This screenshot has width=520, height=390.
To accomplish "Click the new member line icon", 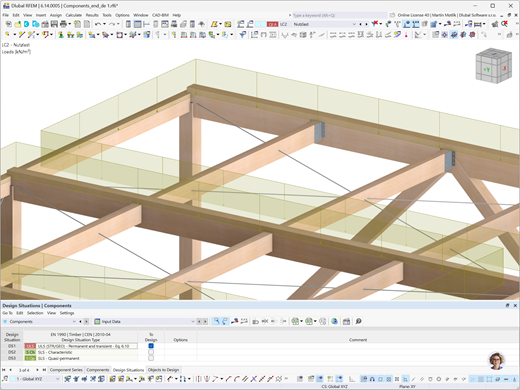I will point(22,35).
